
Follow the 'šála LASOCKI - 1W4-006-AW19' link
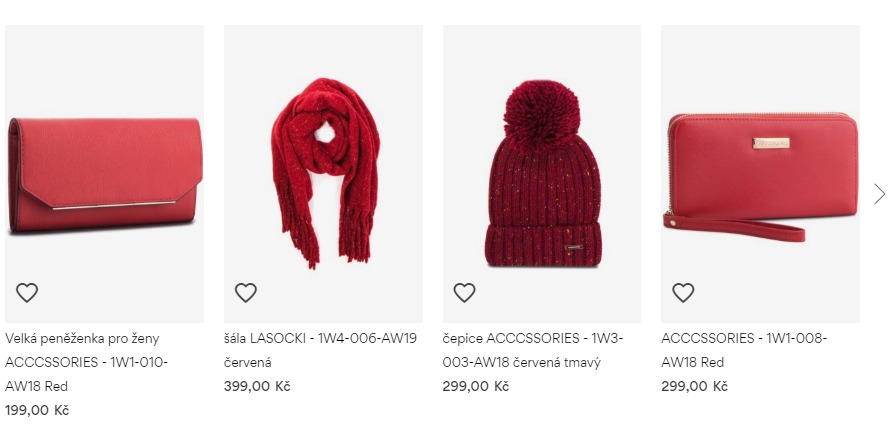321,339
